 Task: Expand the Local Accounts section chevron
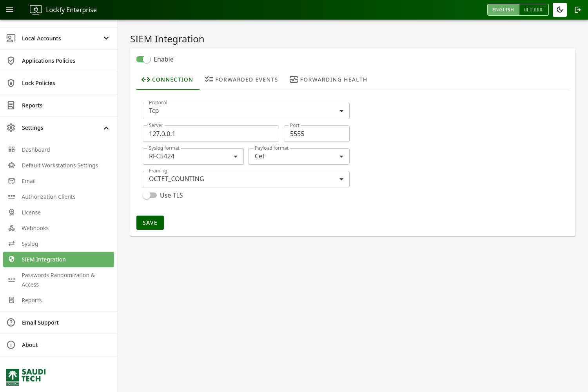(106, 38)
